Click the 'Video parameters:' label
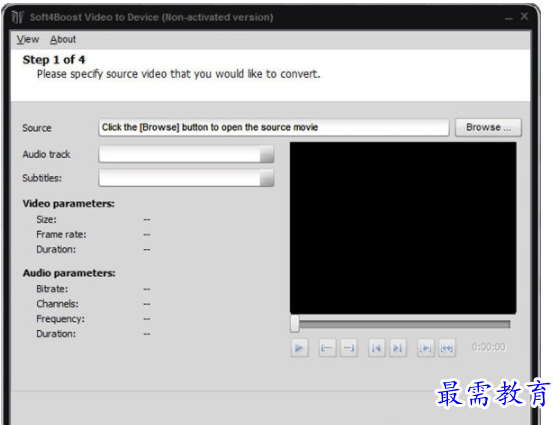 click(68, 204)
